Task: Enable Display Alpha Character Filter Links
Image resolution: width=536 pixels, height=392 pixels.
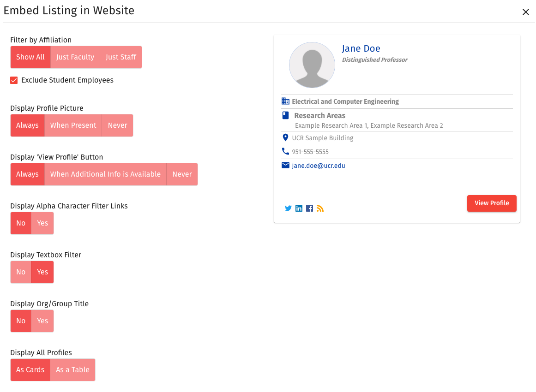Action: point(42,223)
